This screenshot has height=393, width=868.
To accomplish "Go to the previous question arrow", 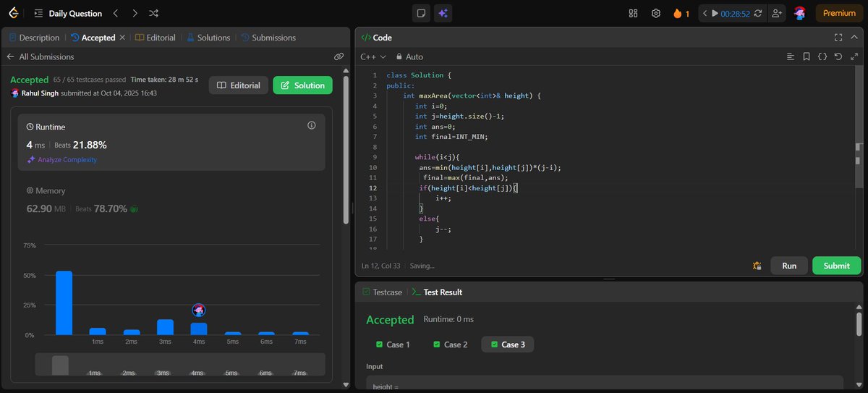I will click(116, 13).
